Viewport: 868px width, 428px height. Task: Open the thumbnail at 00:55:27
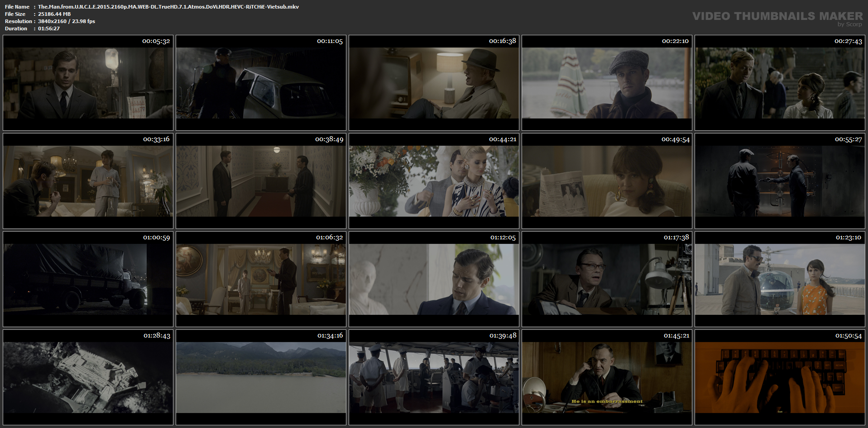780,181
